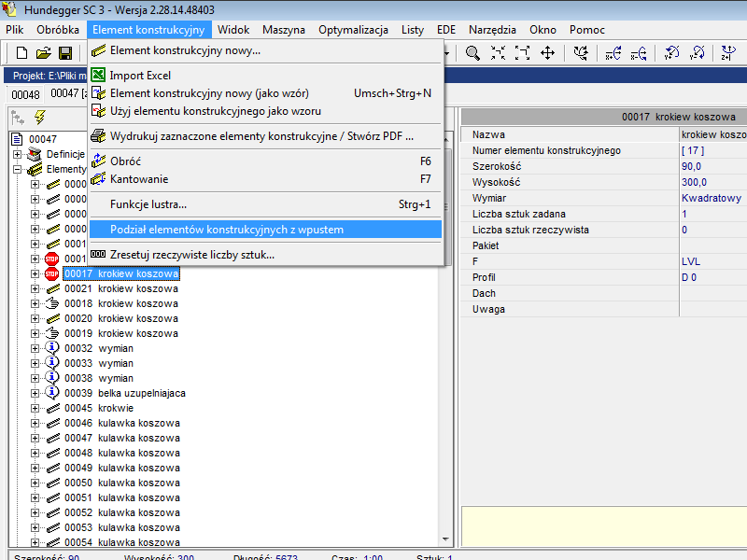747x560 pixels.
Task: Expand the Definicje tree node
Action: click(x=17, y=154)
